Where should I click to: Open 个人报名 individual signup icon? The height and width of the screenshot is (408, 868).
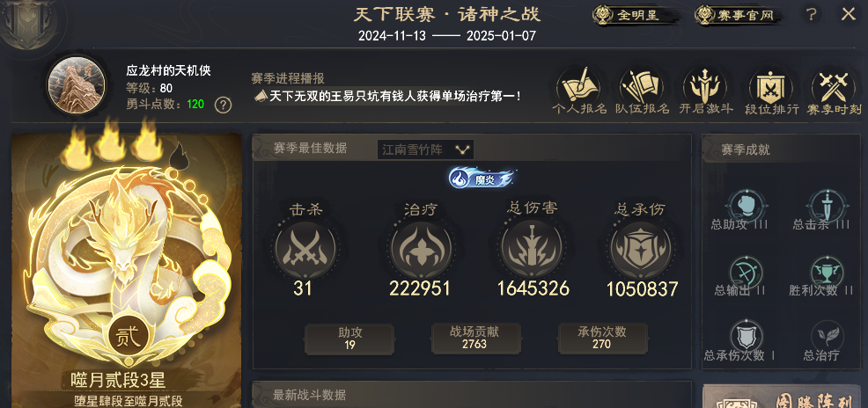tap(579, 91)
